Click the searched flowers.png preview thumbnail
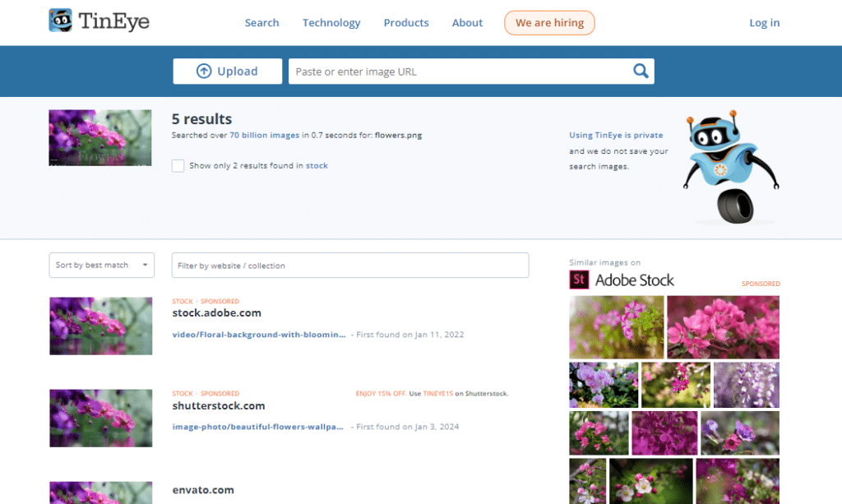The width and height of the screenshot is (842, 504). coord(99,137)
